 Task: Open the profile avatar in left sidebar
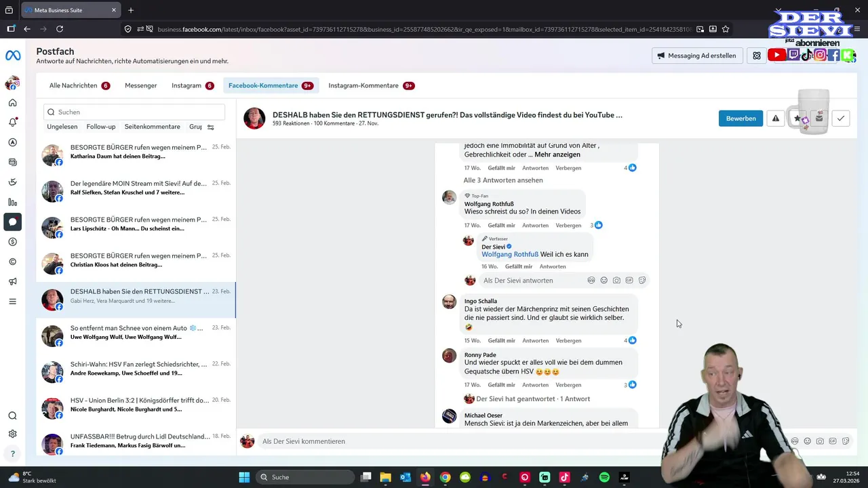(x=12, y=83)
